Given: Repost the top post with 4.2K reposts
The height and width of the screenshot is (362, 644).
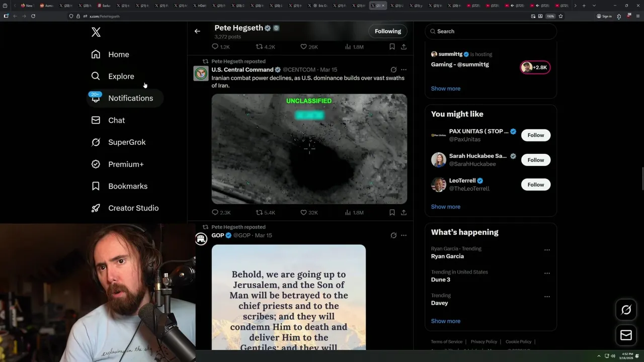Looking at the screenshot, I should click(266, 47).
